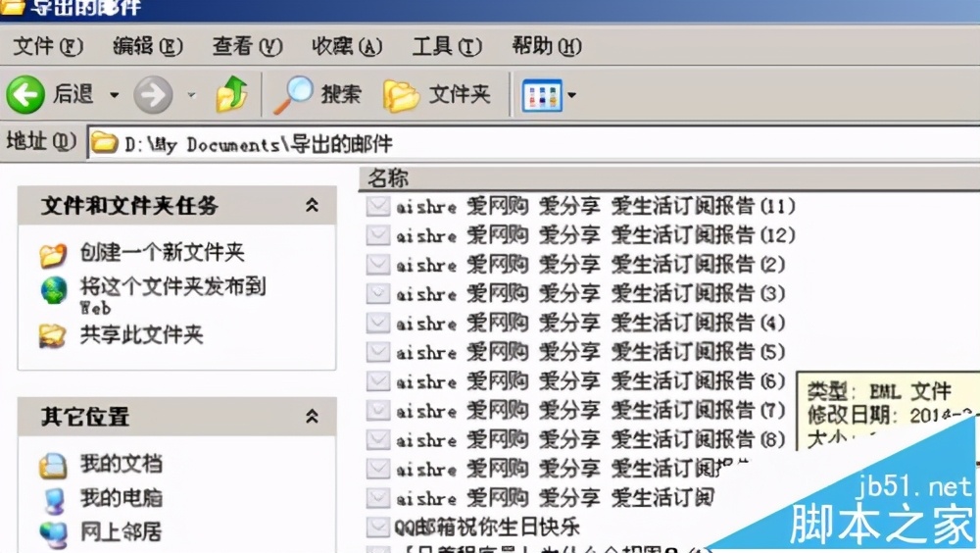980x553 pixels.
Task: Open the 查看(V) menu
Action: 248,46
